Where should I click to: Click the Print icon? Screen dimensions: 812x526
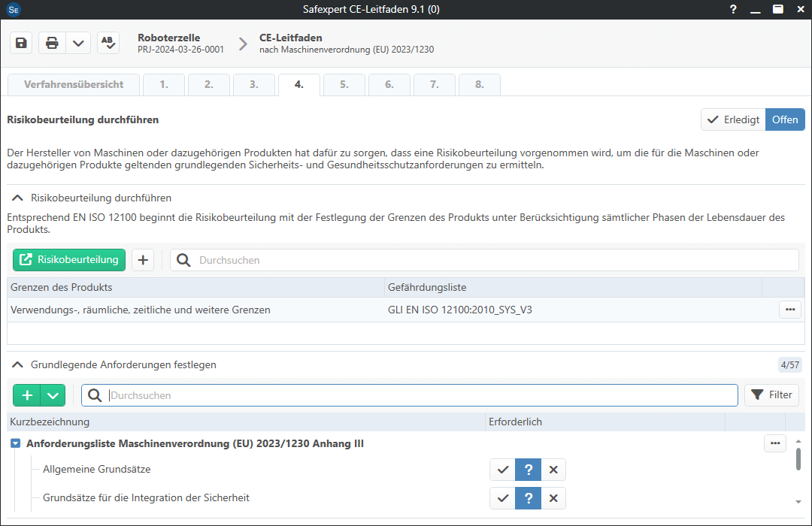tap(51, 43)
